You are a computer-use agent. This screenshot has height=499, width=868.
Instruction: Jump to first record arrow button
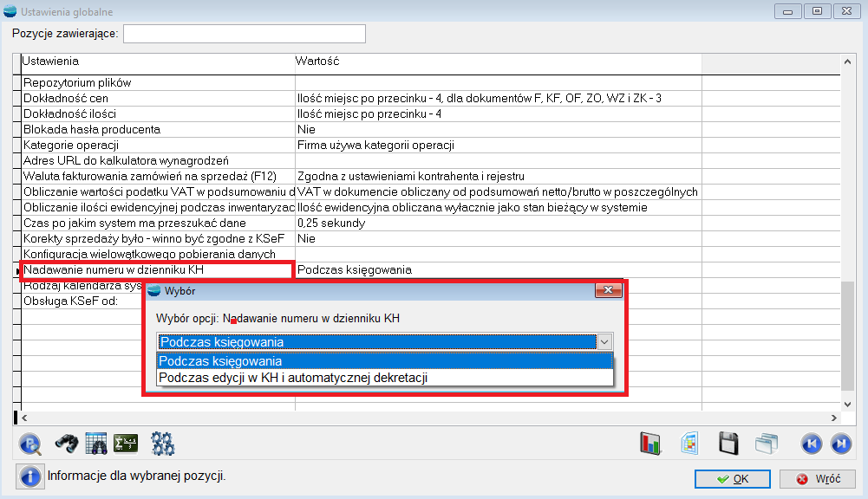(x=811, y=444)
